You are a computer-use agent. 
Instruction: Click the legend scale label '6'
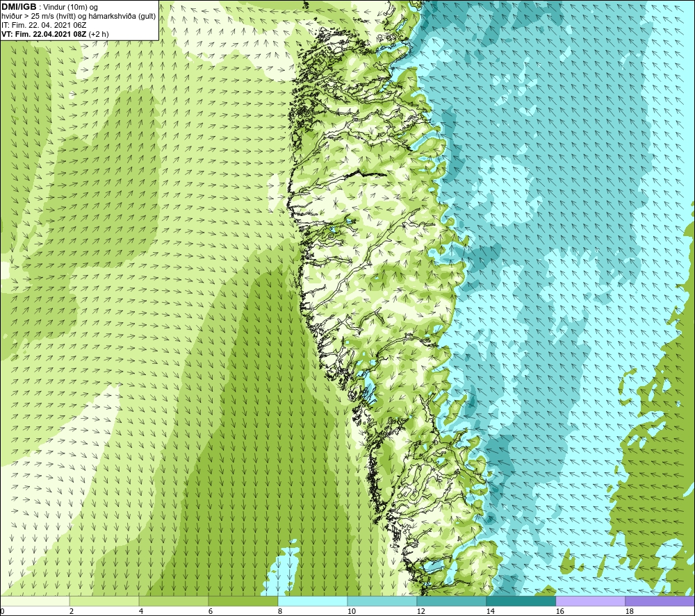point(211,611)
